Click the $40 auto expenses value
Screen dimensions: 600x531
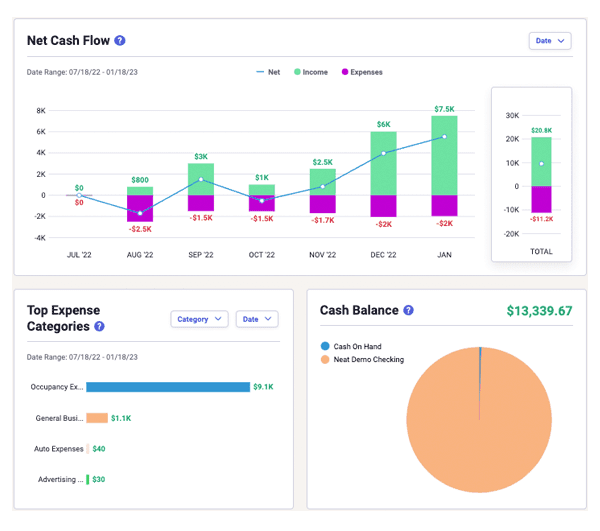(99, 449)
